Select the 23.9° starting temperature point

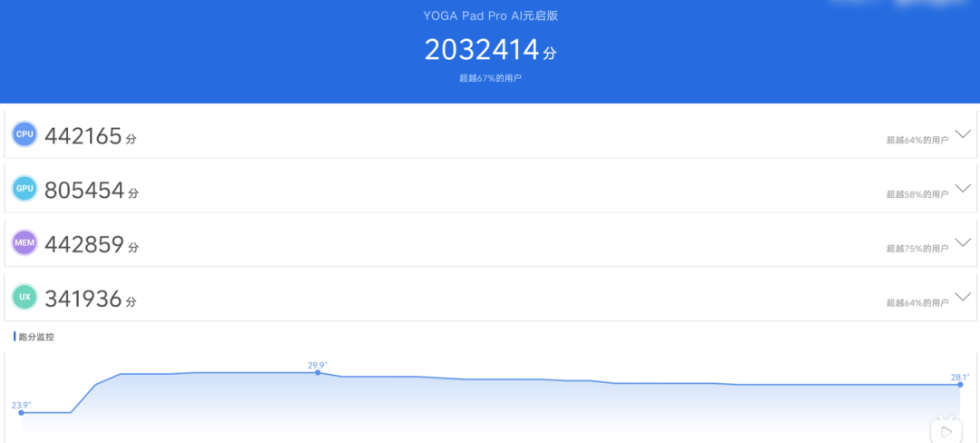pyautogui.click(x=21, y=412)
